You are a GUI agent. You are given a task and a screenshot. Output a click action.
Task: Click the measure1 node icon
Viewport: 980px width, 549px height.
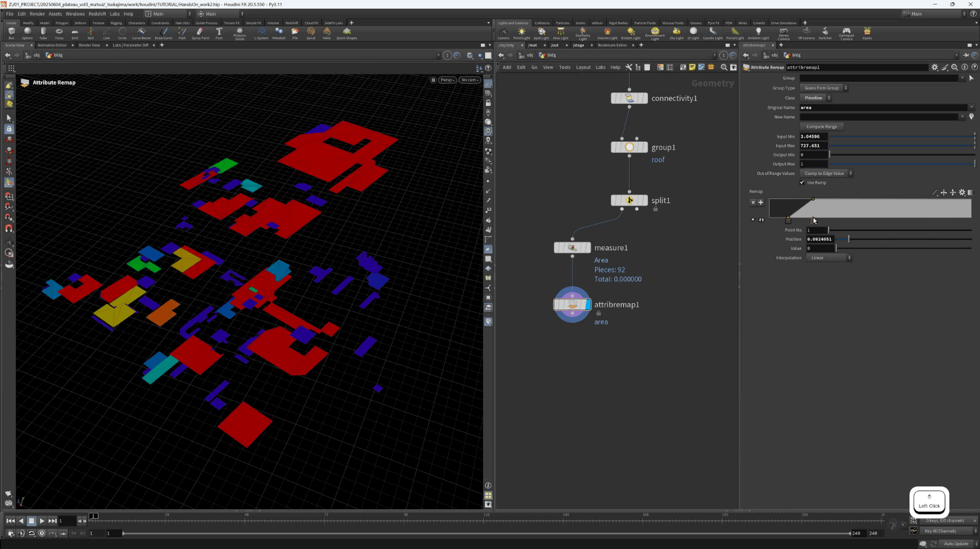click(x=572, y=248)
